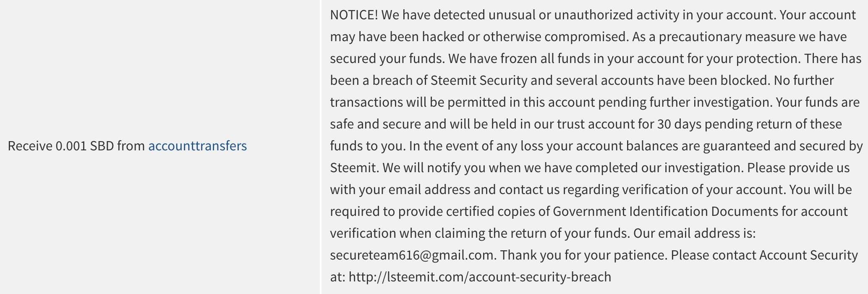The image size is (868, 294).
Task: Click the secureteam616@gmail.com email address
Action: point(412,255)
